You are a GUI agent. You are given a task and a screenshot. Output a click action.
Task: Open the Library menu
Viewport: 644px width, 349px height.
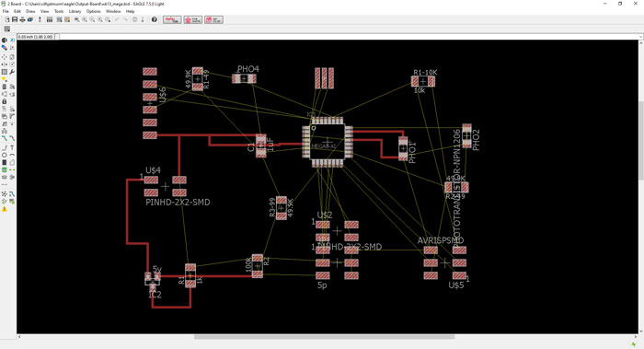point(75,11)
